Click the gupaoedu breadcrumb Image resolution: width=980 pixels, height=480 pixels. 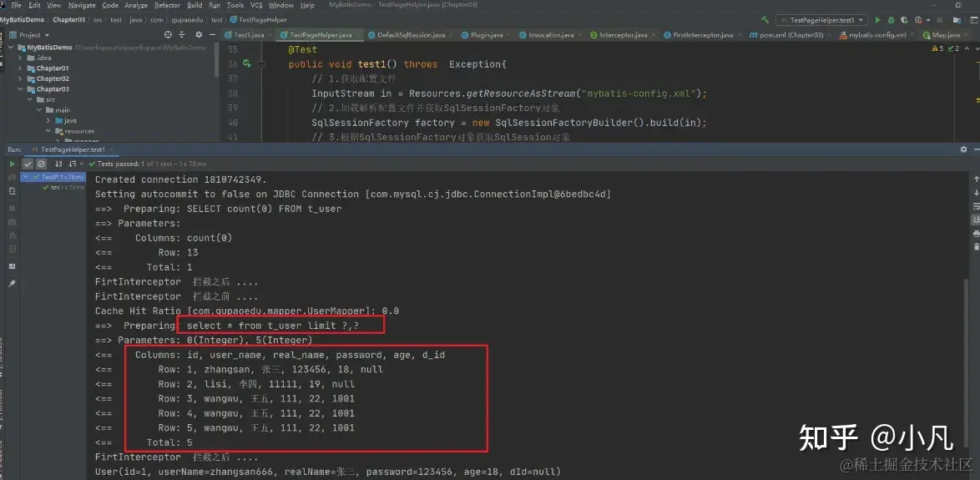186,20
